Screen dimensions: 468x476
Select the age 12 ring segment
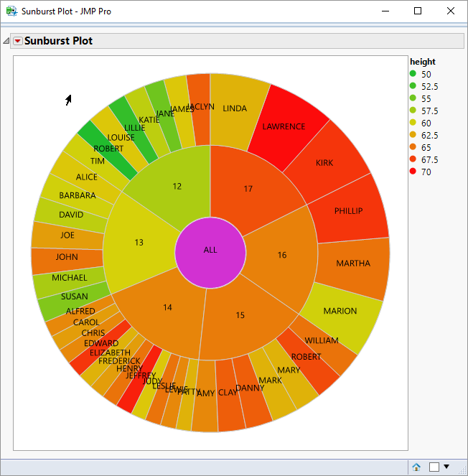(x=179, y=185)
